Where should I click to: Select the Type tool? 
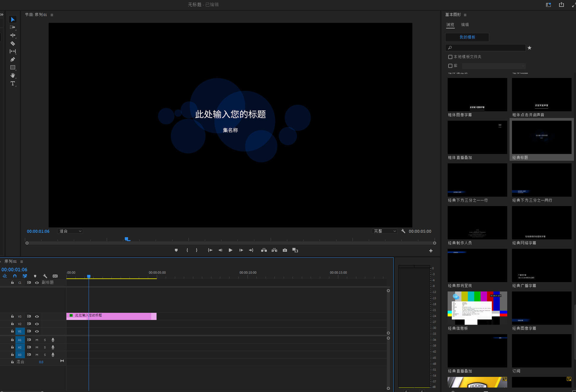pyautogui.click(x=13, y=84)
